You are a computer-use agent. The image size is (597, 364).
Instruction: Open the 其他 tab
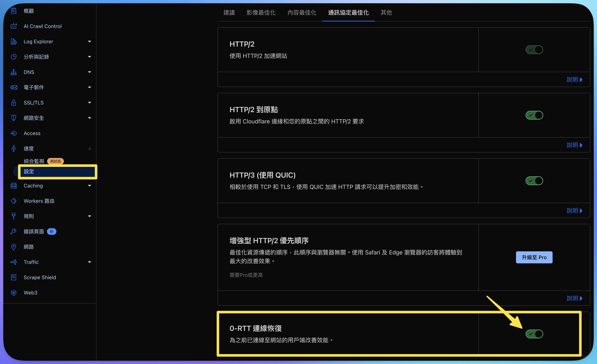[x=386, y=13]
